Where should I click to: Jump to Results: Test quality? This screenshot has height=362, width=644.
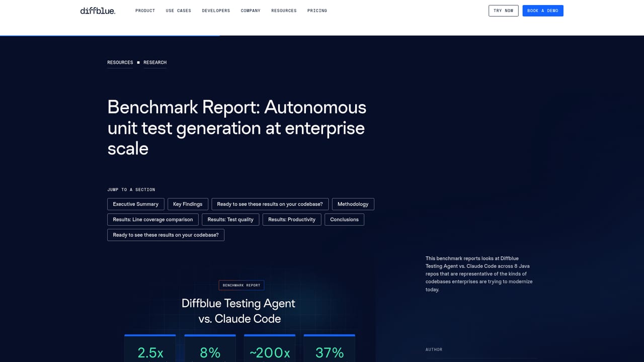[x=230, y=220]
